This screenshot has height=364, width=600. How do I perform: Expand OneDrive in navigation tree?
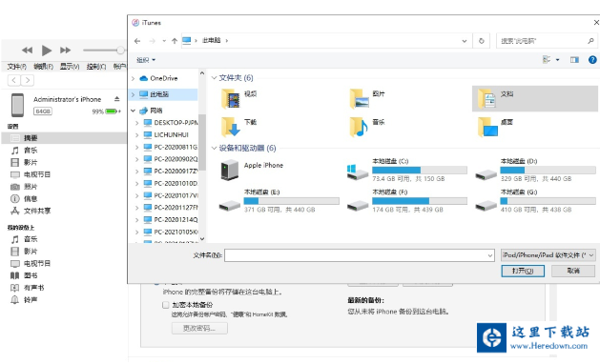coord(134,78)
